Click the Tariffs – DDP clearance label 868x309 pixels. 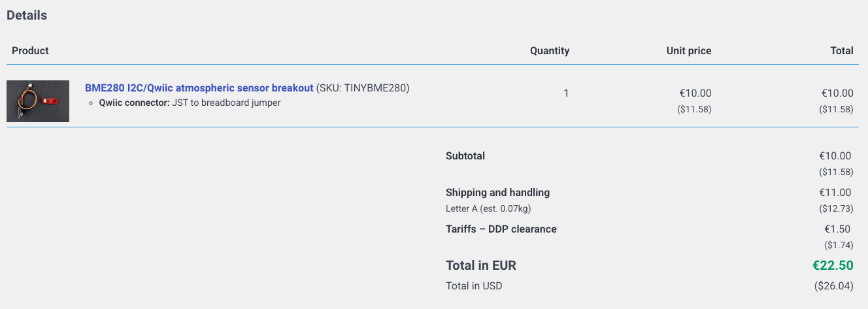pos(501,229)
